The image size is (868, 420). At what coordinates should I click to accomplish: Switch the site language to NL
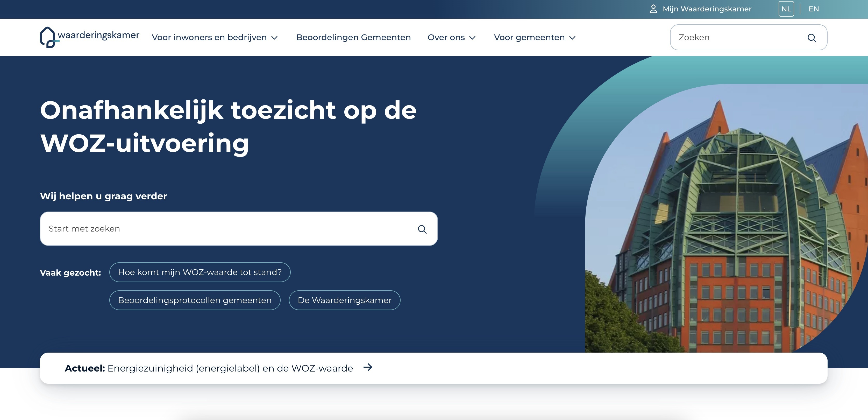[x=786, y=9]
